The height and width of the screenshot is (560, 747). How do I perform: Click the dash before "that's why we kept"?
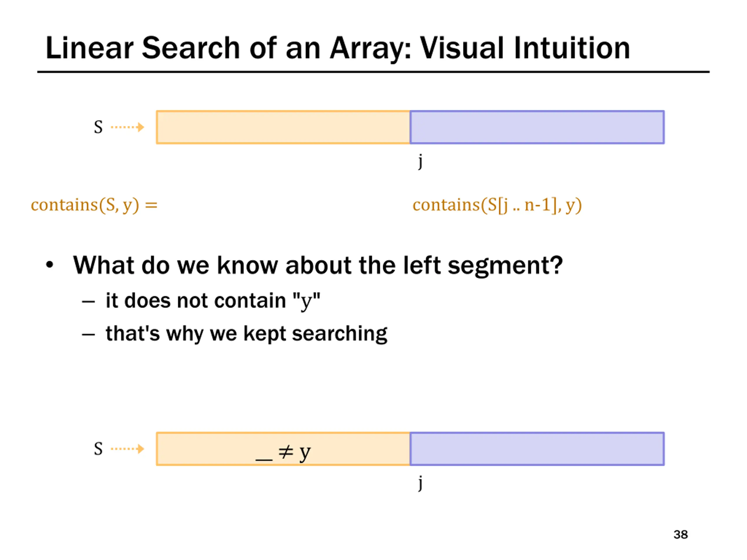click(x=88, y=335)
